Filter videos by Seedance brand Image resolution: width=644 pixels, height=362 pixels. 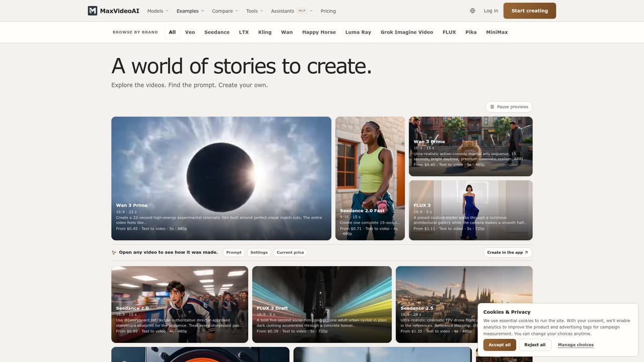click(x=217, y=32)
